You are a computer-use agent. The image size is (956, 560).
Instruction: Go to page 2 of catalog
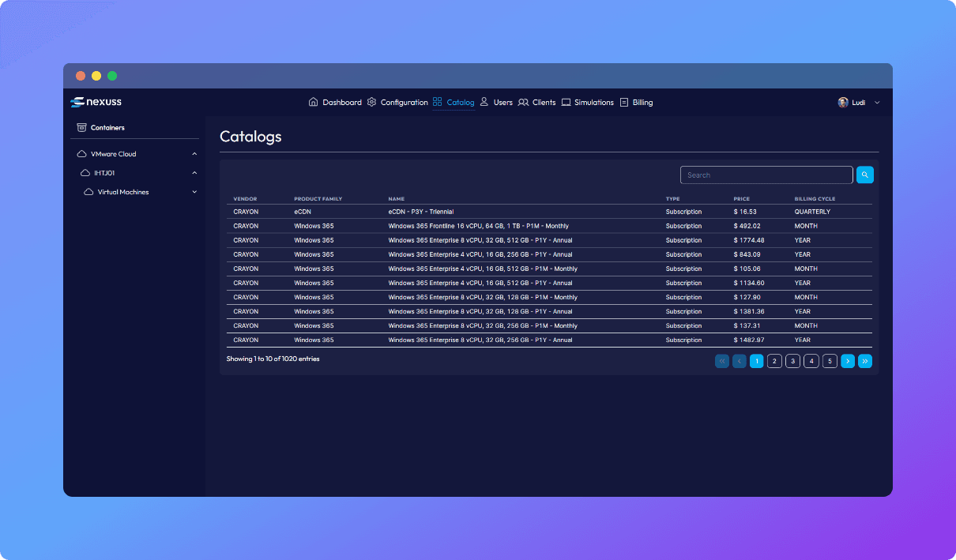(x=774, y=361)
